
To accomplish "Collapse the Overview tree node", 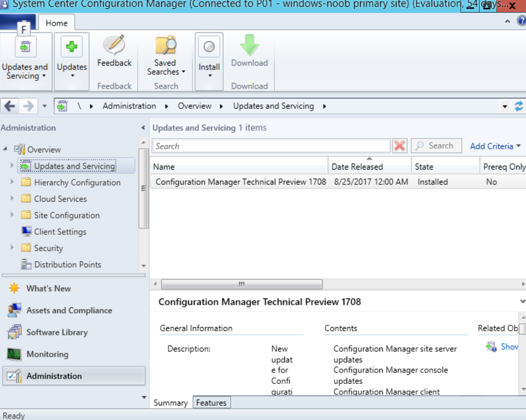I will click(x=5, y=149).
